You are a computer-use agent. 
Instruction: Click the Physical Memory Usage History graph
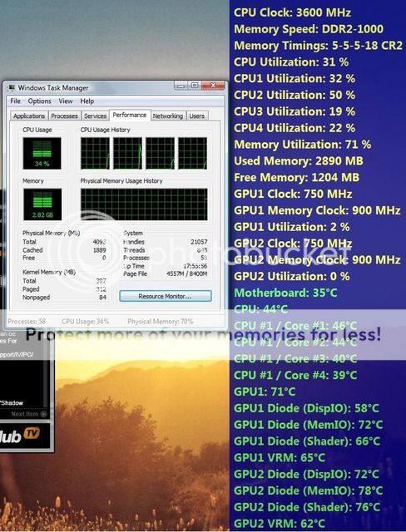144,204
